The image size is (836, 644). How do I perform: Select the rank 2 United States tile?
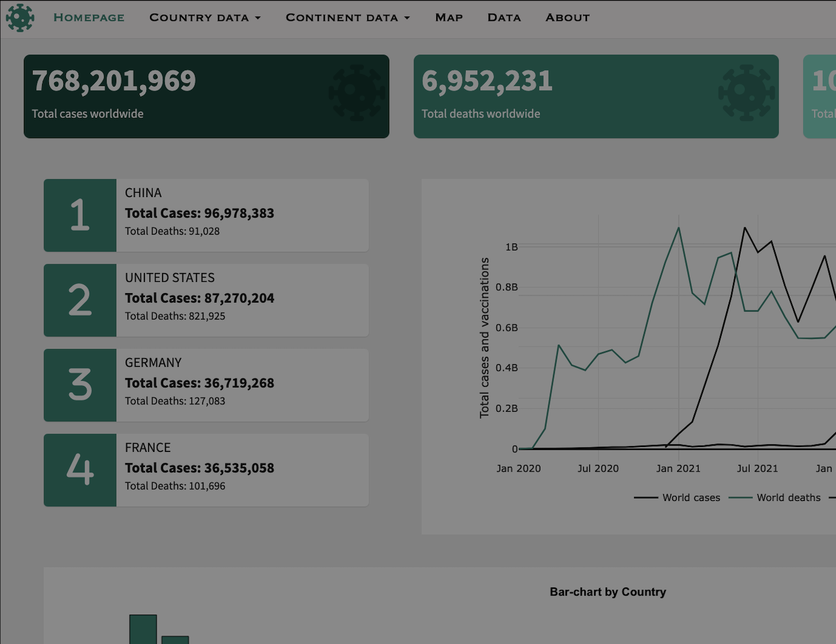[206, 300]
